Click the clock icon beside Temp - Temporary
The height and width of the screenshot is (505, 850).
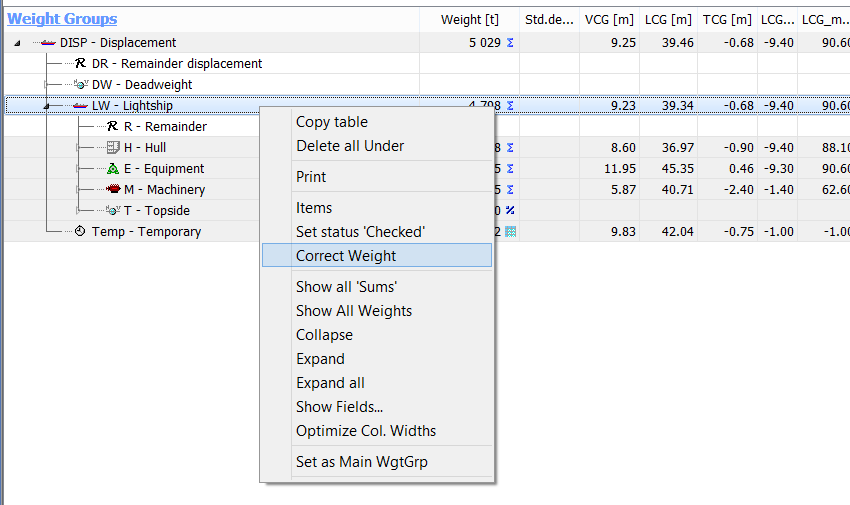tap(80, 231)
